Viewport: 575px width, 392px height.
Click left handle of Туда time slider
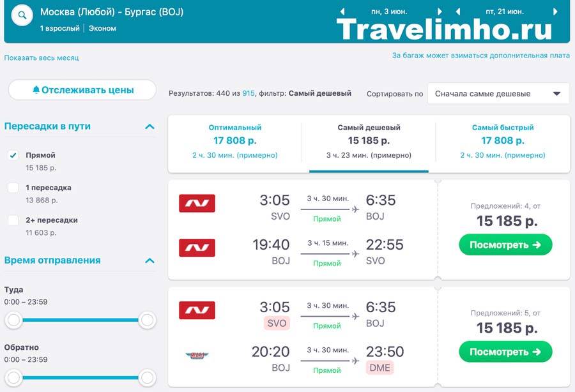coord(13,320)
